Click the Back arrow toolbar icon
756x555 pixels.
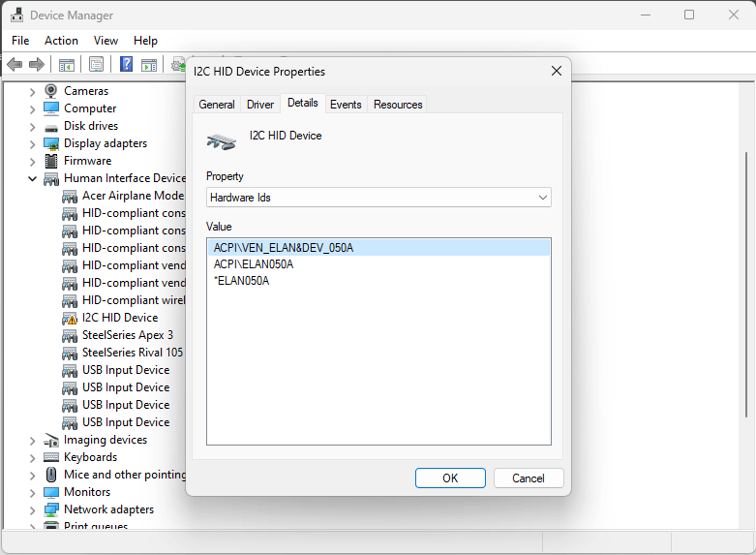(x=15, y=64)
